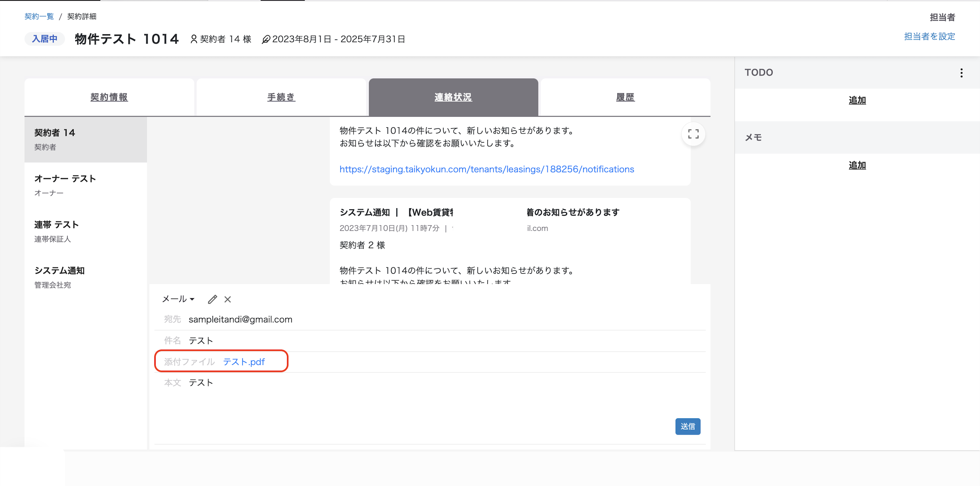Click the 契約詳細 breadcrumb text
Screen dimensions: 980x486
pyautogui.click(x=82, y=16)
